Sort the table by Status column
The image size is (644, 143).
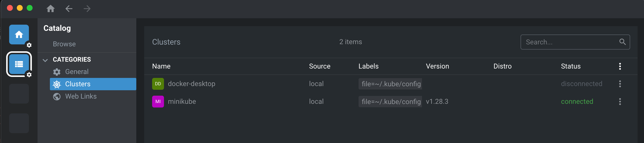coord(571,66)
